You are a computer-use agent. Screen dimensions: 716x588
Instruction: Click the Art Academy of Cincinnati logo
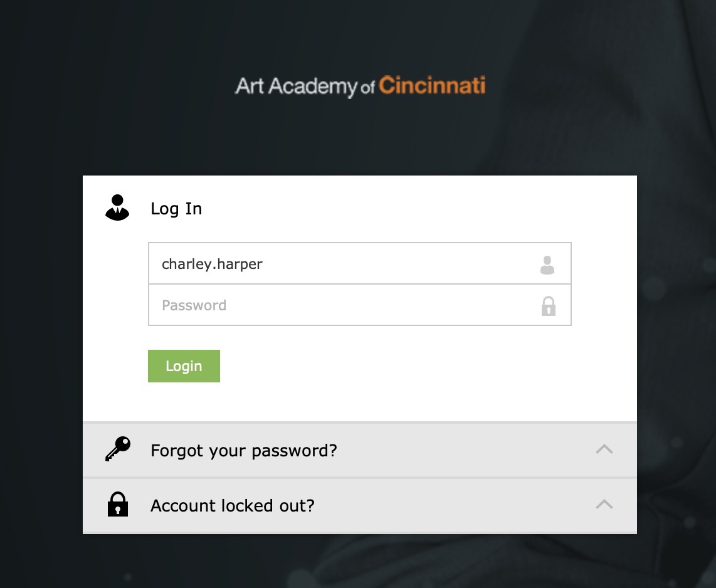[360, 87]
